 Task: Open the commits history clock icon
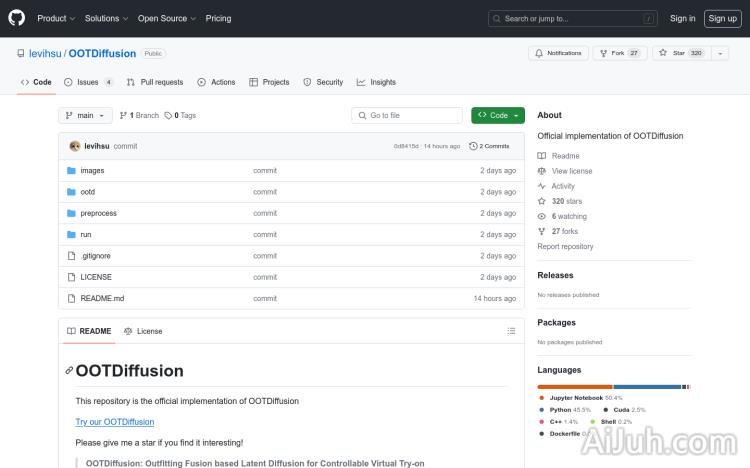click(x=474, y=146)
